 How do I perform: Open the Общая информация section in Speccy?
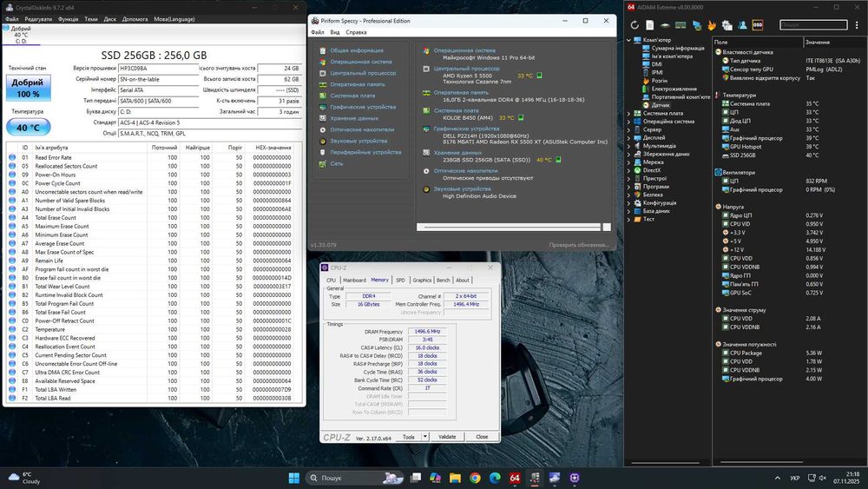(x=357, y=50)
